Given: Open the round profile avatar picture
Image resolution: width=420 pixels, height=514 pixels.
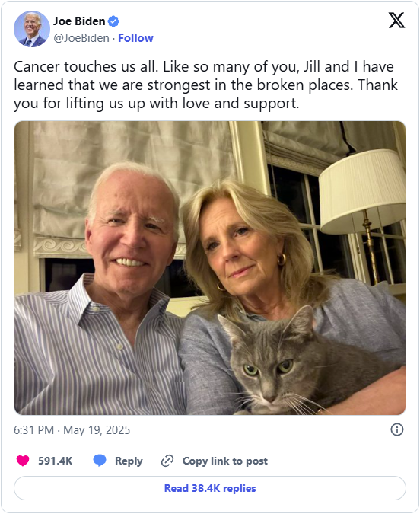Looking at the screenshot, I should (x=32, y=29).
